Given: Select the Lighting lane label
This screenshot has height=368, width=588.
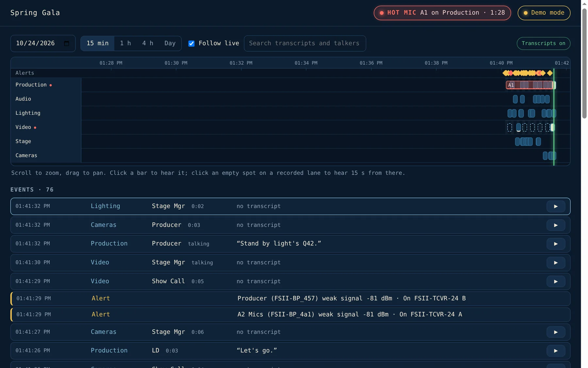Looking at the screenshot, I should click(x=28, y=113).
